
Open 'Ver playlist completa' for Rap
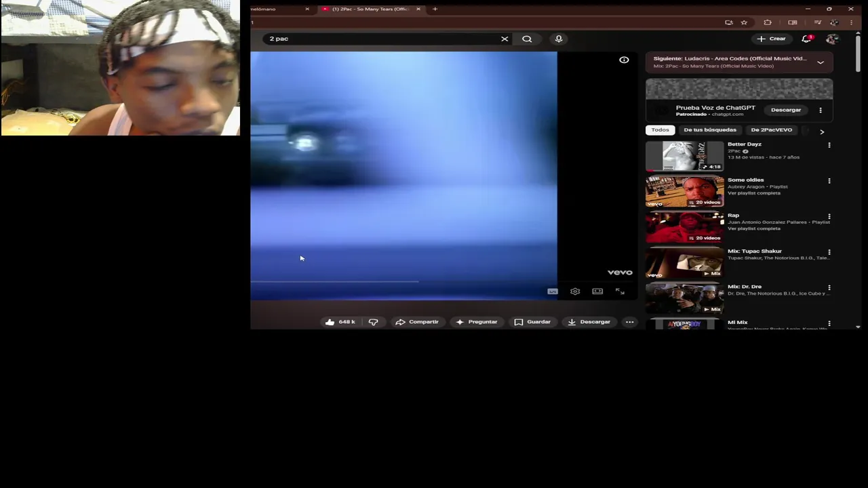pyautogui.click(x=754, y=228)
